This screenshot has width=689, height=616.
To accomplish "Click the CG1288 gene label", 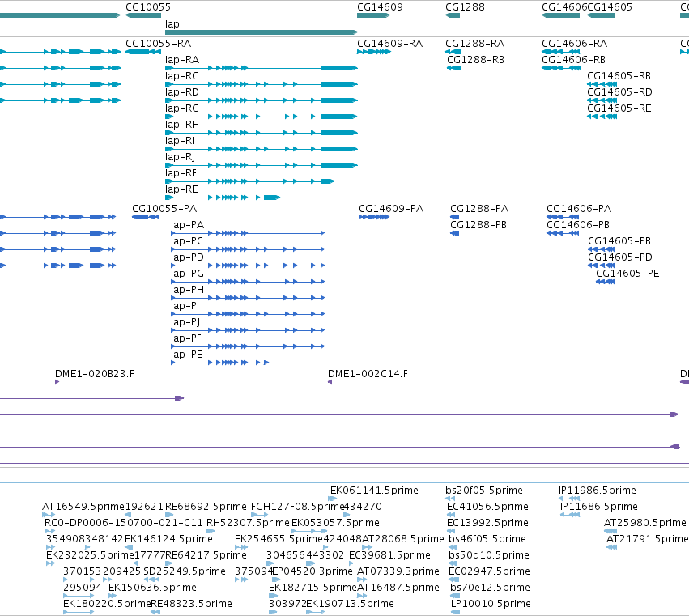I will coord(465,7).
